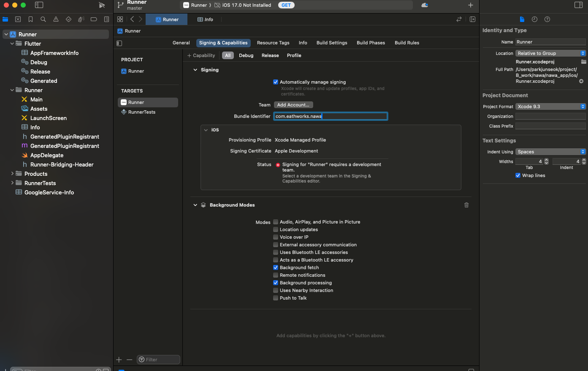Image resolution: width=588 pixels, height=371 pixels.
Task: Open the Indent Using Spaces dropdown
Action: point(550,152)
